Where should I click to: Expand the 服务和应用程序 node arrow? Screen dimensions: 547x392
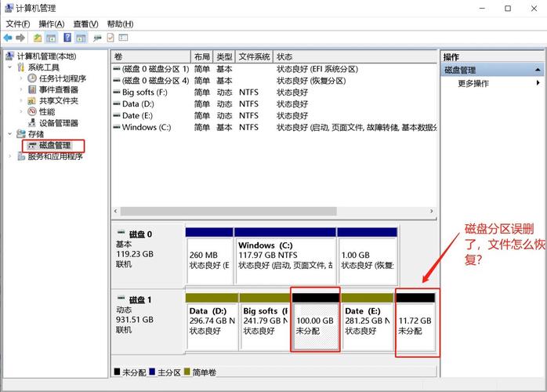pyautogui.click(x=10, y=156)
